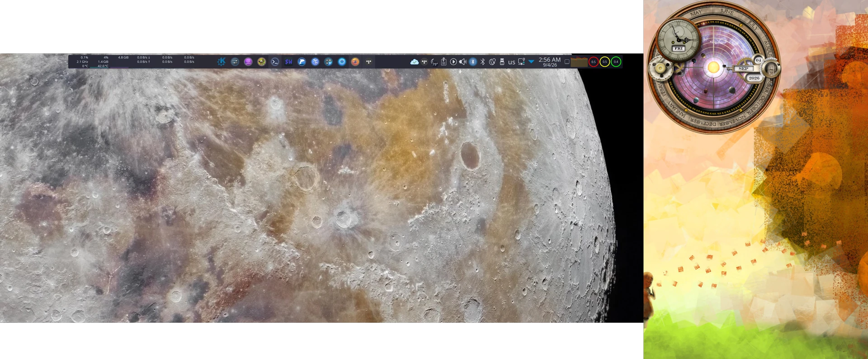The height and width of the screenshot is (359, 868).
Task: Open the KDE application launcher
Action: (x=222, y=62)
